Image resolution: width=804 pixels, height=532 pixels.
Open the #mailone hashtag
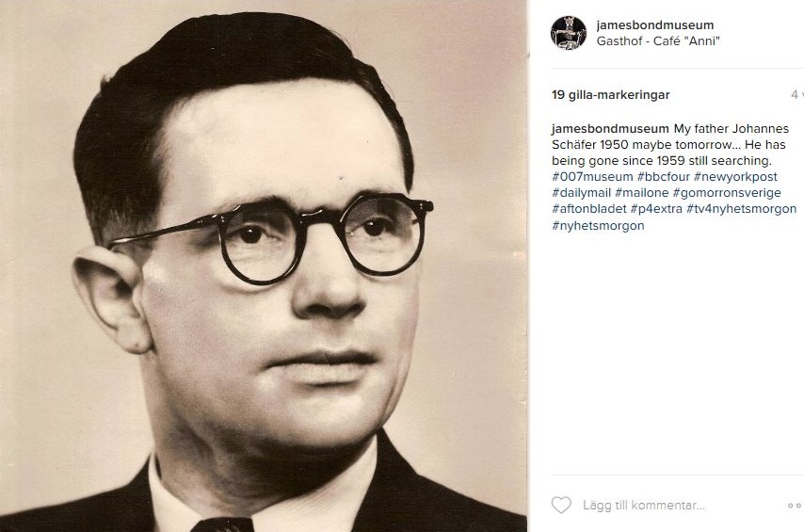point(642,193)
